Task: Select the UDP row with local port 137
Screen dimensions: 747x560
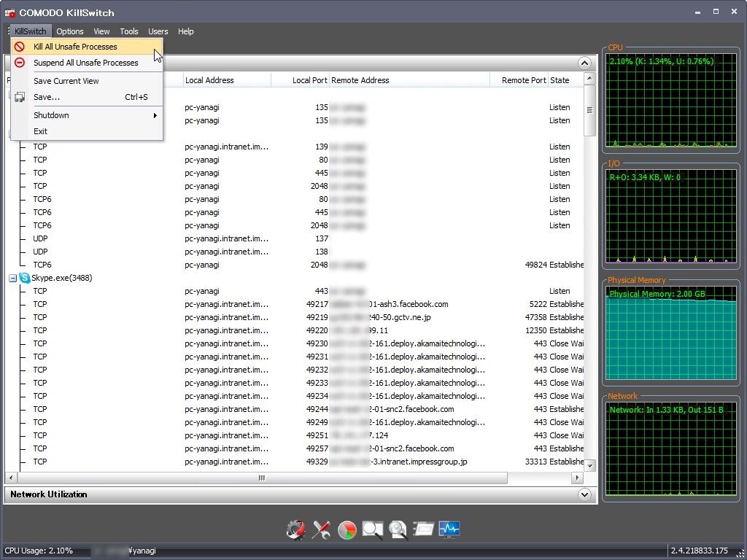Action: point(295,238)
